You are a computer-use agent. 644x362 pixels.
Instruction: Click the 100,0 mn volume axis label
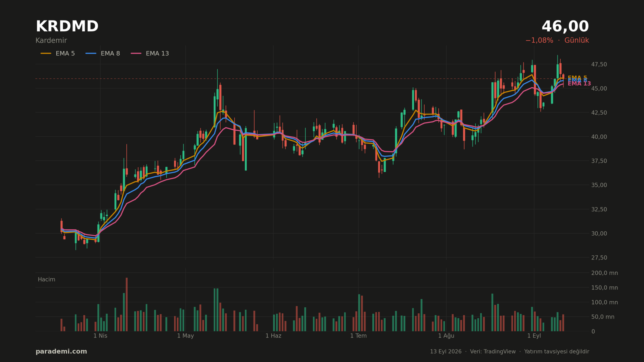tap(604, 302)
